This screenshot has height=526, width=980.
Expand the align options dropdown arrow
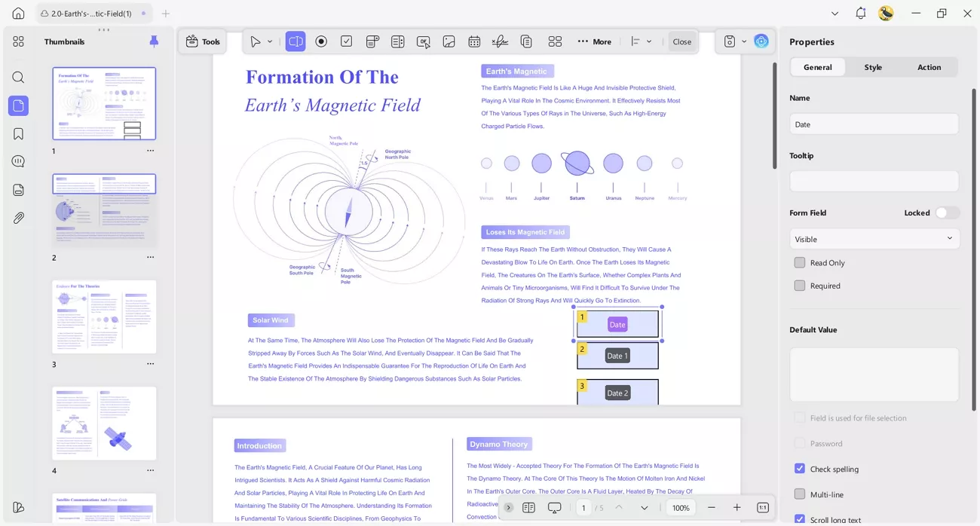click(649, 41)
